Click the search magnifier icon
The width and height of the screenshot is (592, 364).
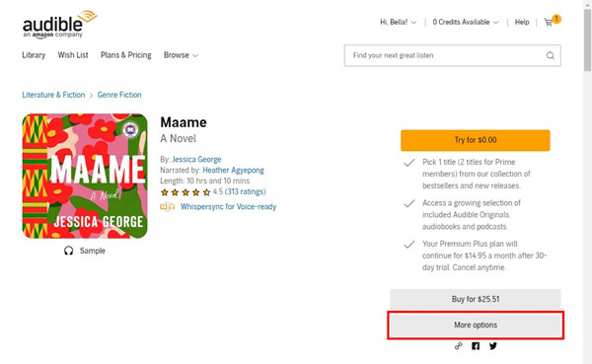551,55
